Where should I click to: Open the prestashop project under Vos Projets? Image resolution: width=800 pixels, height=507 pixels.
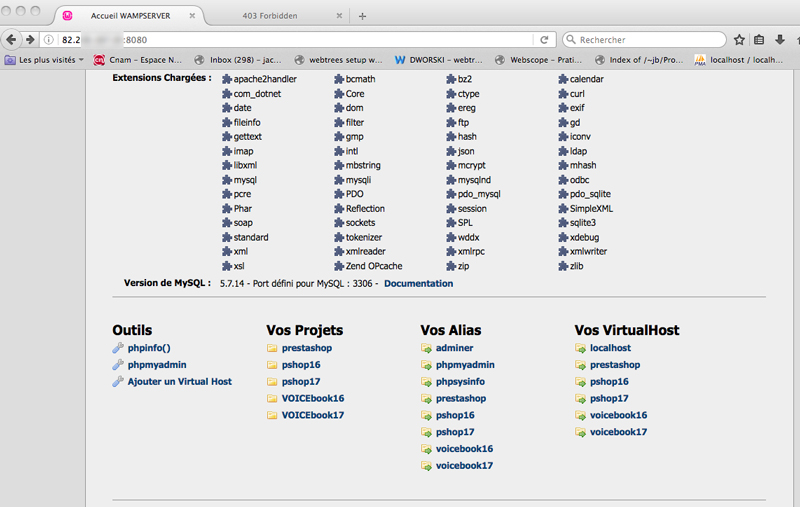coord(307,348)
